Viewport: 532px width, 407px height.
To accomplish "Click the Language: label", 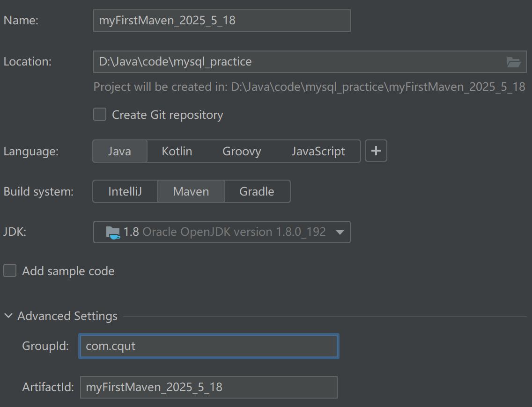I will pyautogui.click(x=31, y=152).
